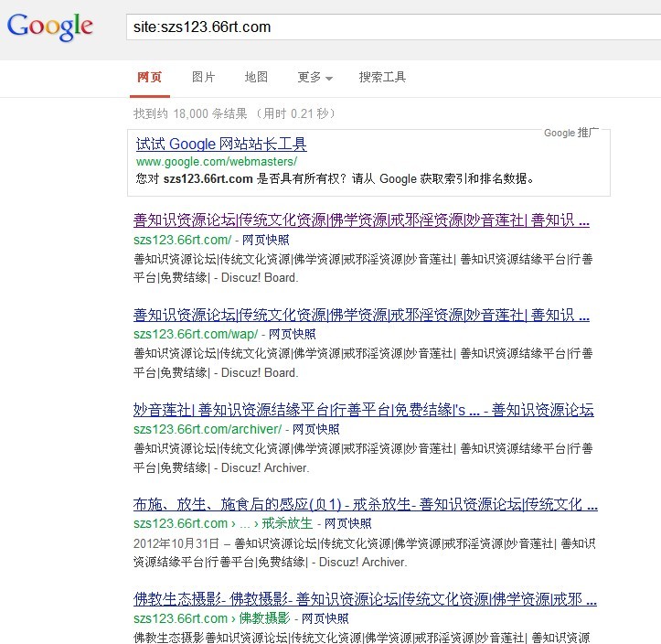Open 网页快照 for the wap result
The width and height of the screenshot is (661, 644).
(x=293, y=335)
